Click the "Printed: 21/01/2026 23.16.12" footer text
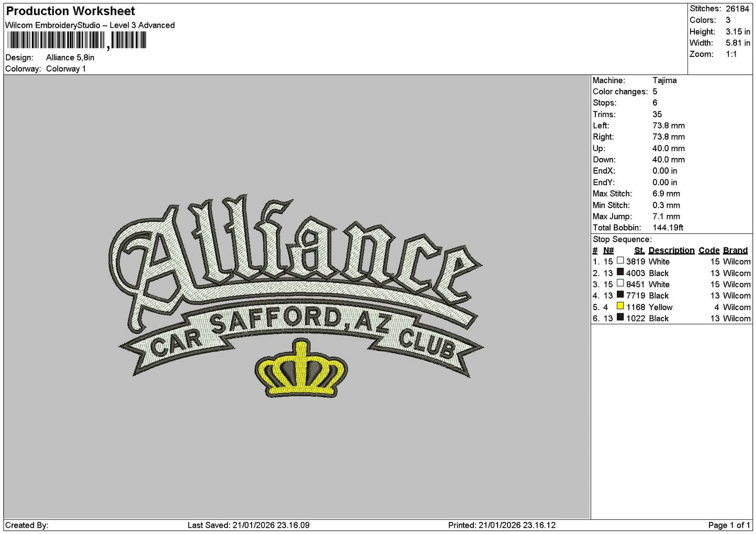 502,525
